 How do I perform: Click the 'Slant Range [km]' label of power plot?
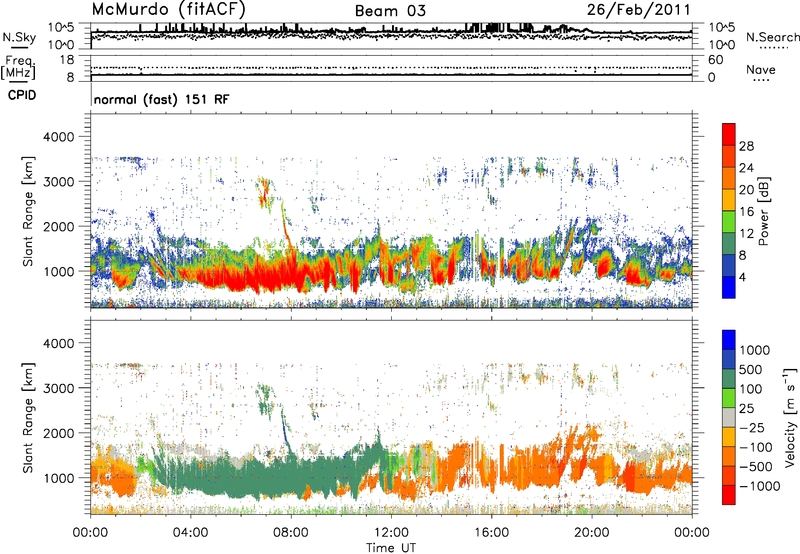(28, 211)
